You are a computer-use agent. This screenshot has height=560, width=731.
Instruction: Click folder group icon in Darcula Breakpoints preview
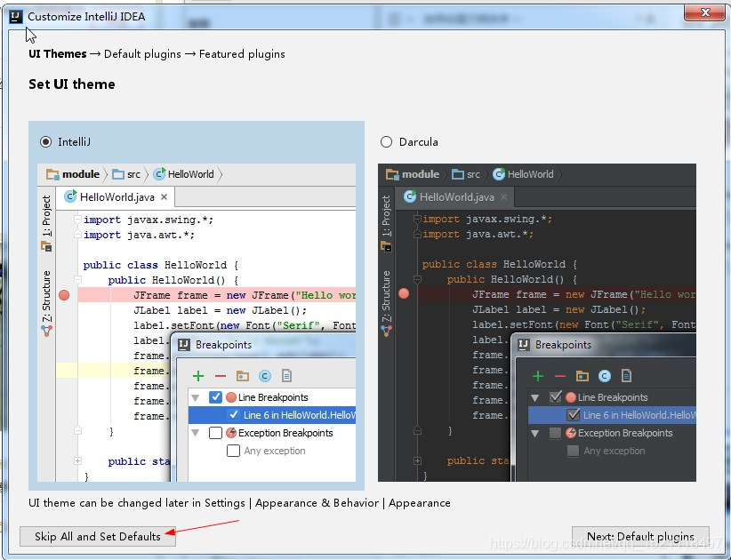point(582,376)
